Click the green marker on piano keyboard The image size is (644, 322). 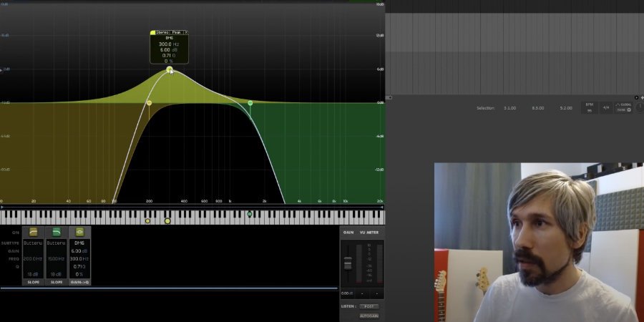(249, 214)
